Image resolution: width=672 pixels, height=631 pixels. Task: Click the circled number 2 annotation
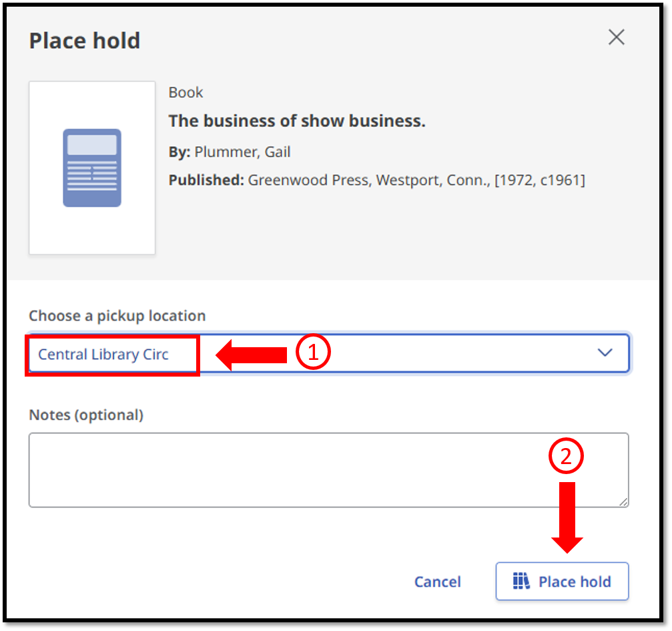pyautogui.click(x=566, y=456)
